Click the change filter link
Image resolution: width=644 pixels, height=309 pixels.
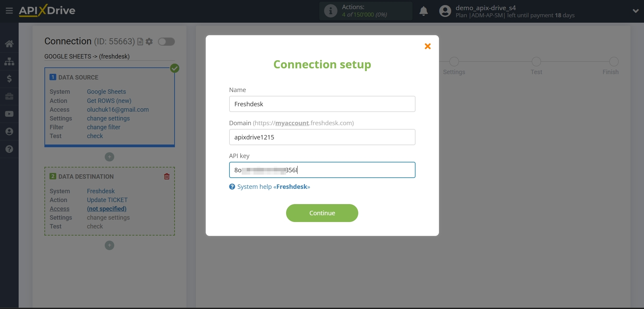pos(104,127)
